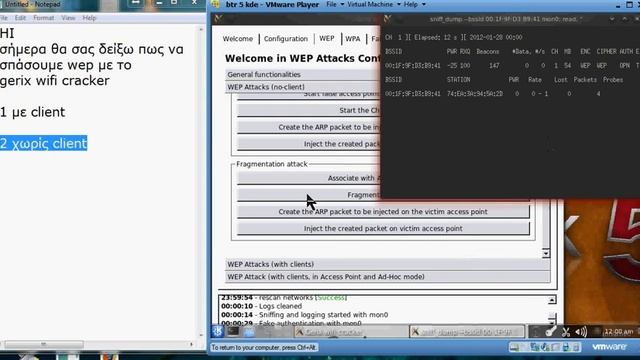
Task: Click the Fragmentation attack Fragment button
Action: tap(309, 195)
